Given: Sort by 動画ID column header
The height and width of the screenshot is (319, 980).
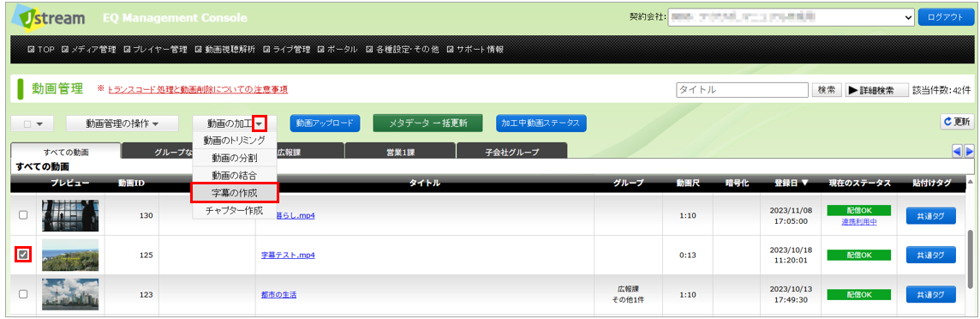Looking at the screenshot, I should click(x=132, y=184).
